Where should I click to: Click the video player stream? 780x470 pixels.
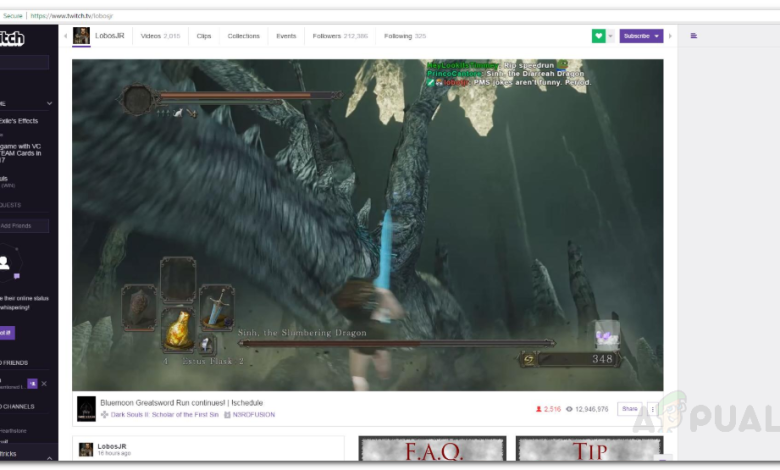[368, 225]
